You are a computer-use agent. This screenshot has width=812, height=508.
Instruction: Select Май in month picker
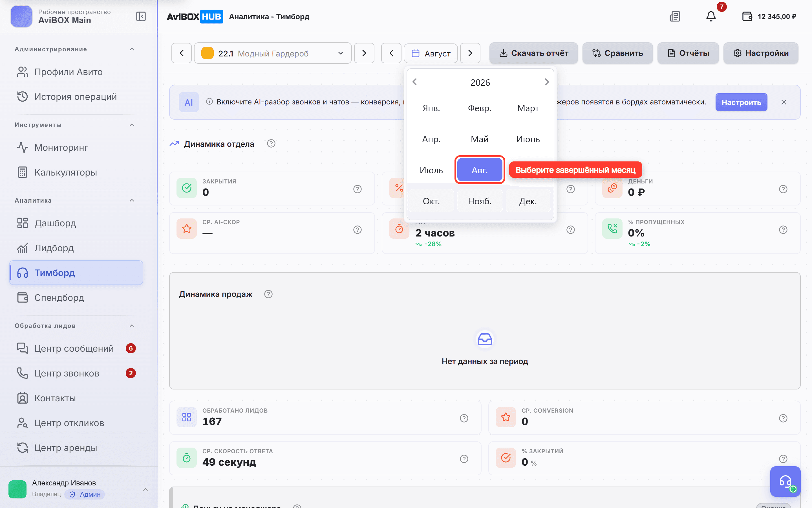(480, 139)
